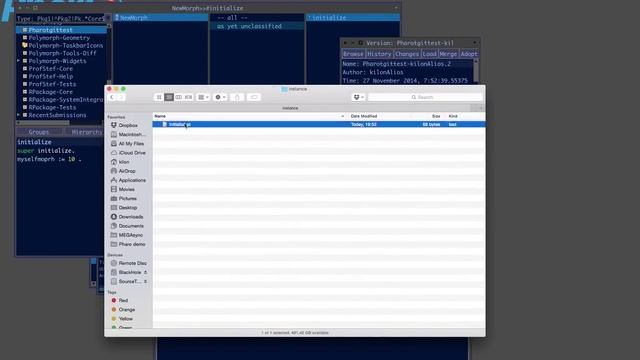The width and height of the screenshot is (640, 360).
Task: Sort files by Name column
Action: 160,116
